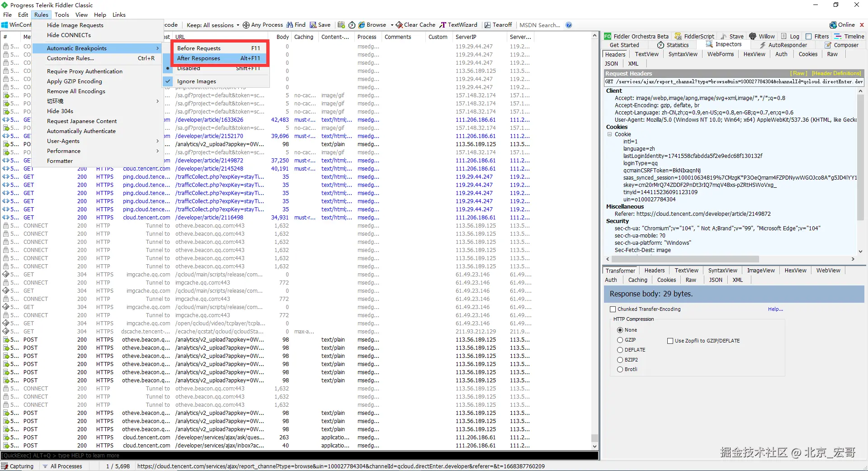Screen dimensions: 868x471
Task: Select Hide Image Requests menu entry
Action: (98, 25)
